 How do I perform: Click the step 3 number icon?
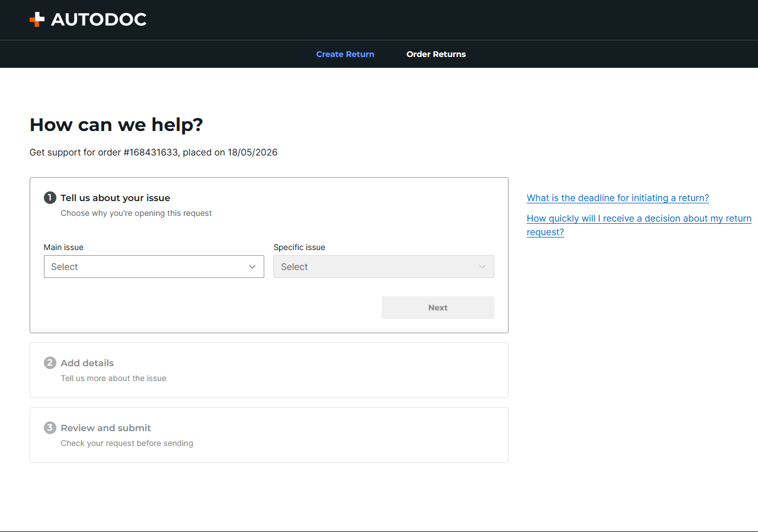[x=50, y=428]
